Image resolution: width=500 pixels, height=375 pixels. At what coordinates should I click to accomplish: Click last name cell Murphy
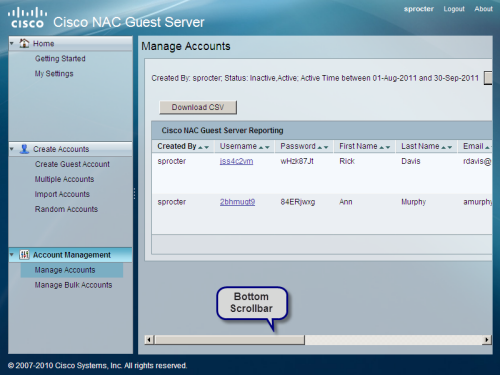pos(413,202)
